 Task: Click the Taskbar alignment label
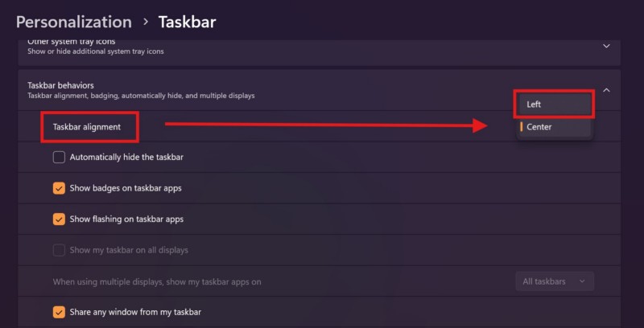tap(87, 126)
